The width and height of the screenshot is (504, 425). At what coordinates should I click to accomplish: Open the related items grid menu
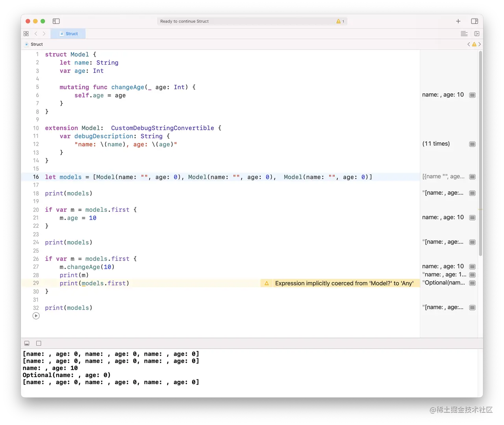26,34
